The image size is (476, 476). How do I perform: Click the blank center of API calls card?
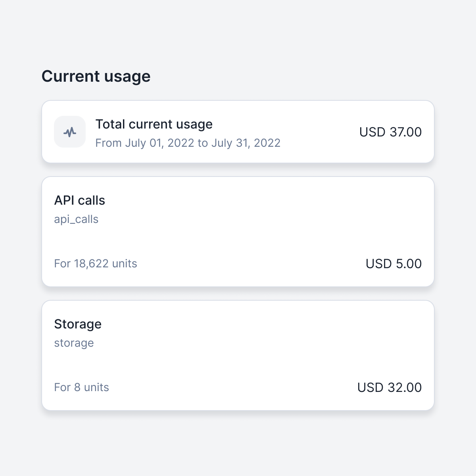[238, 232]
